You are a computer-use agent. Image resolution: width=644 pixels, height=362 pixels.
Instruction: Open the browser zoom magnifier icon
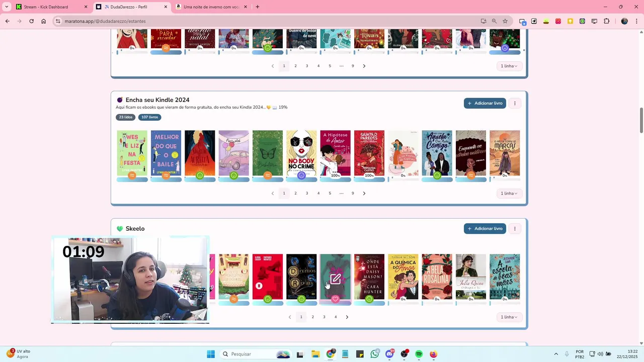[x=494, y=21]
